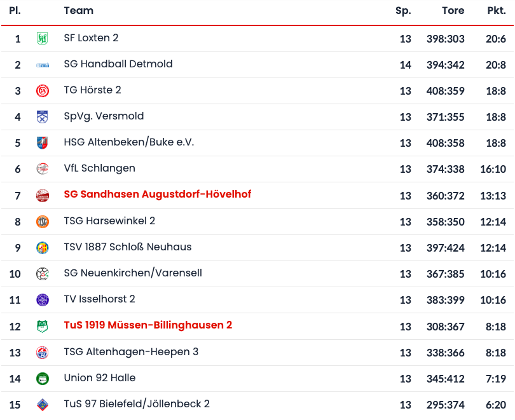Click the Tore column header
This screenshot has width=515, height=420.
point(453,11)
